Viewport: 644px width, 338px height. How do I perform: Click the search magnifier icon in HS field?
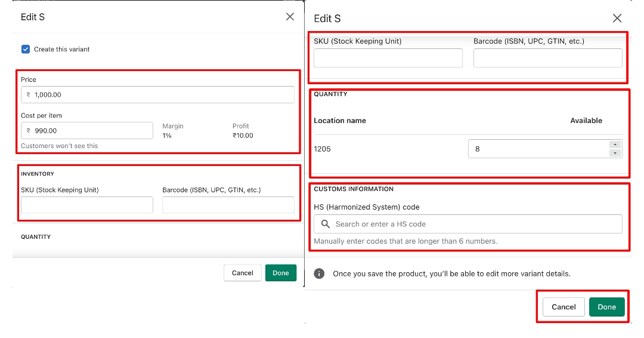point(326,224)
